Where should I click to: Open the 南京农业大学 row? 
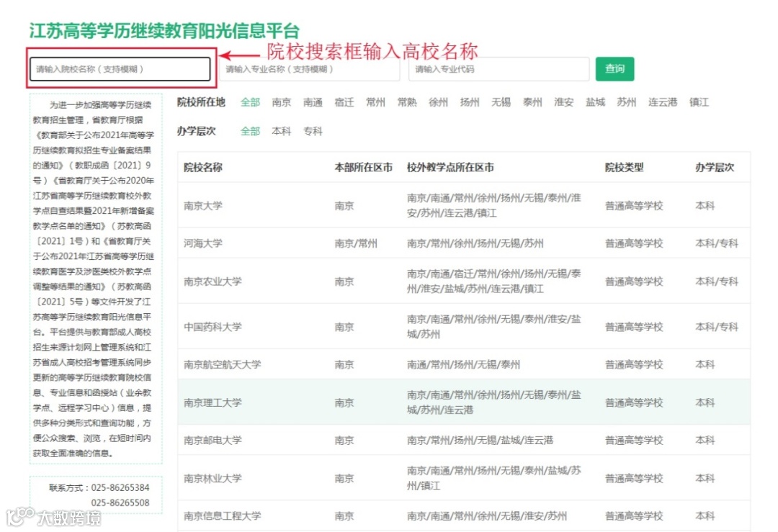tap(464, 281)
